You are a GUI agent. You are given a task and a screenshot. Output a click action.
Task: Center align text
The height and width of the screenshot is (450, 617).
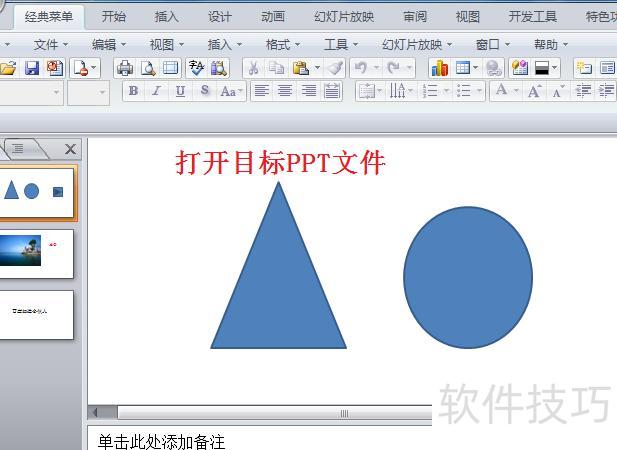tap(285, 91)
